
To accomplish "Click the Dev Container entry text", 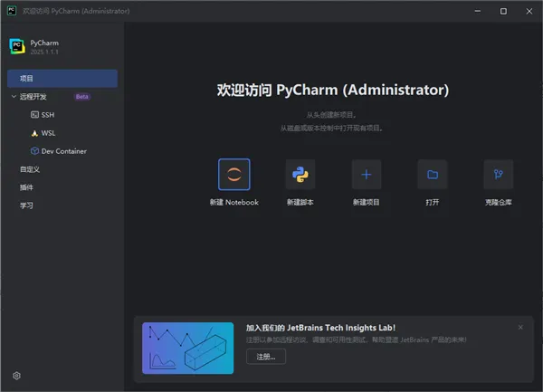I will 64,151.
